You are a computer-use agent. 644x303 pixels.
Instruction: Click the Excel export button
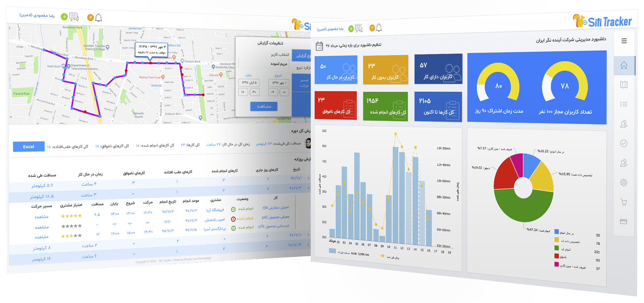click(x=29, y=147)
